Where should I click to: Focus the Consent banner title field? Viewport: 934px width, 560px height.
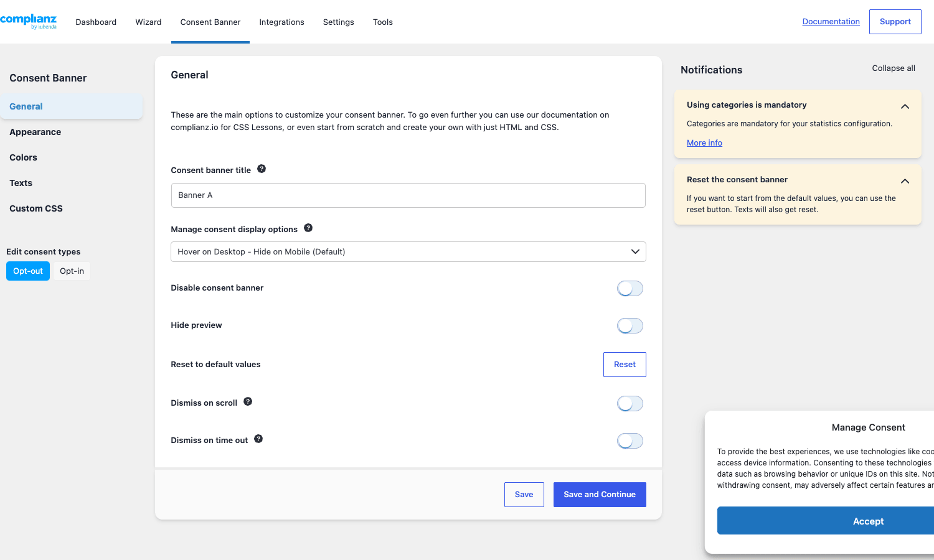(x=408, y=195)
